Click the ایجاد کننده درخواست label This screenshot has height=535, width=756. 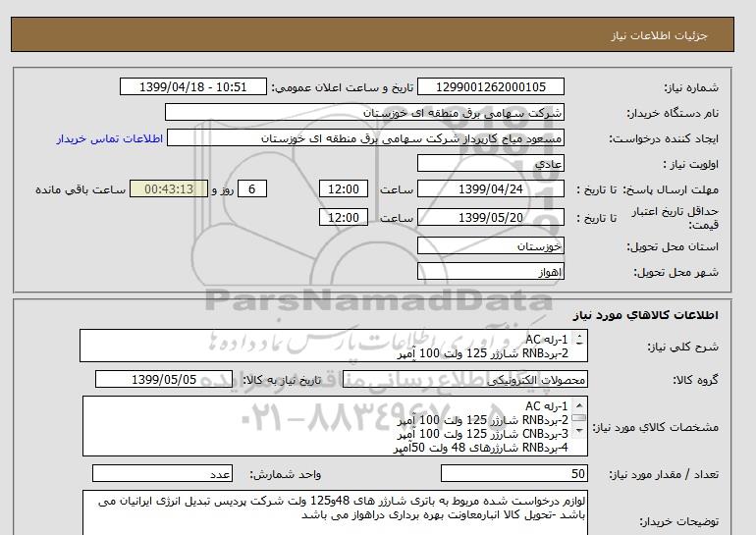pyautogui.click(x=664, y=138)
